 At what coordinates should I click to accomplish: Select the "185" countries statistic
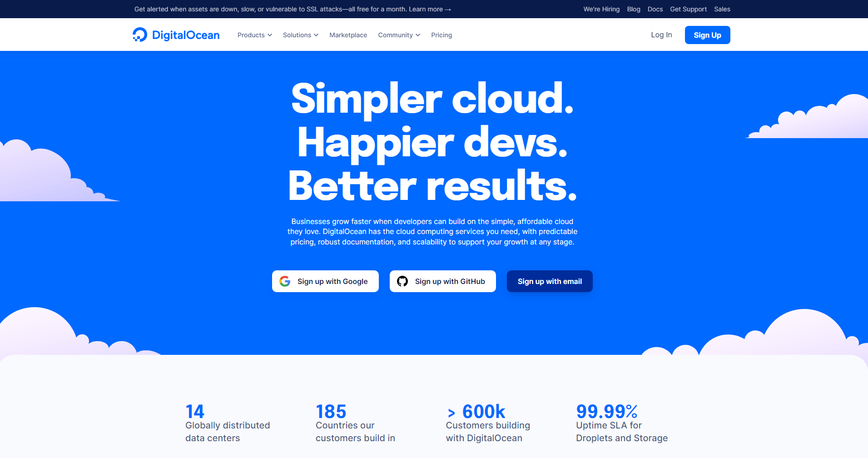[331, 412]
